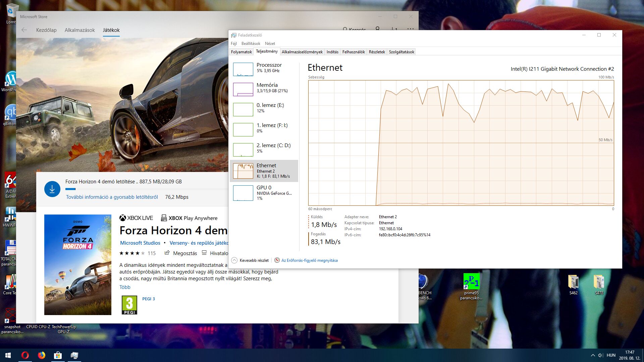Go back in Microsoft Store
This screenshot has height=362, width=644.
pyautogui.click(x=24, y=30)
